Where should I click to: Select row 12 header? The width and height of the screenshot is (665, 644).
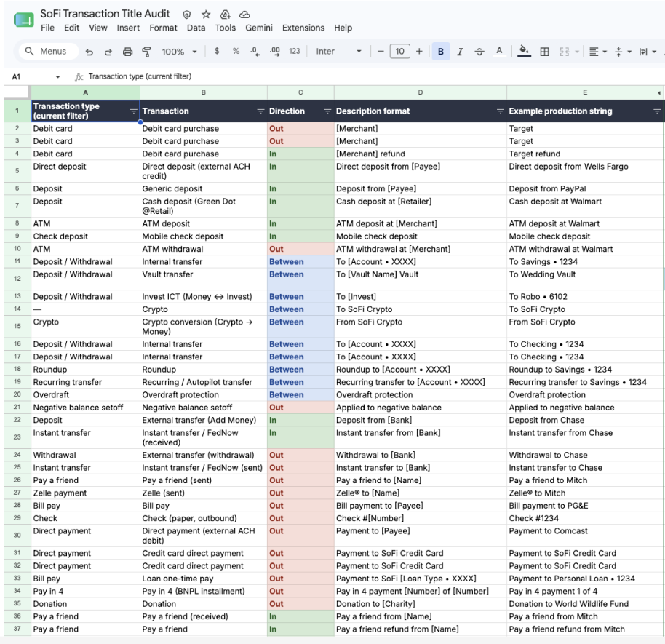pyautogui.click(x=17, y=279)
